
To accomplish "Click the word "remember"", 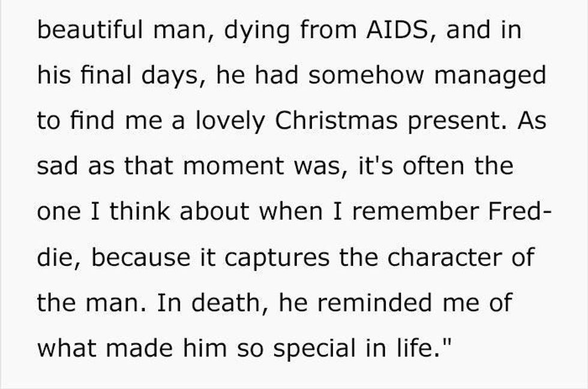I will (415, 211).
